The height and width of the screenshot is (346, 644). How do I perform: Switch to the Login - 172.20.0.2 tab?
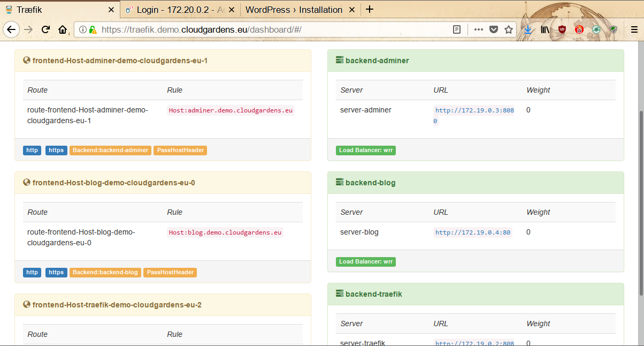[x=180, y=10]
